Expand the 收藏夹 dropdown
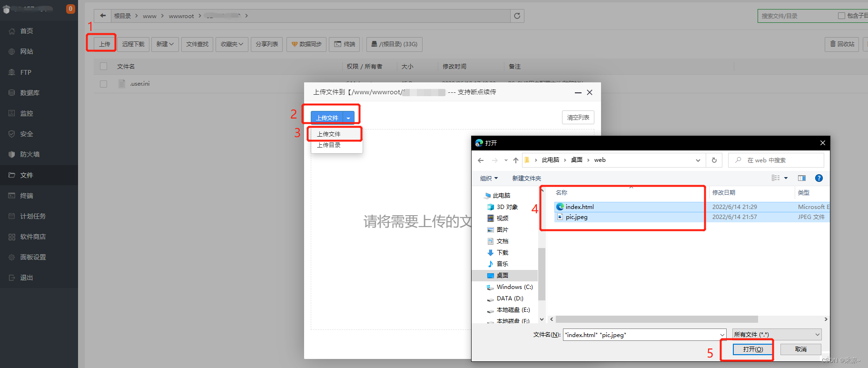Image resolution: width=868 pixels, height=368 pixels. (232, 44)
